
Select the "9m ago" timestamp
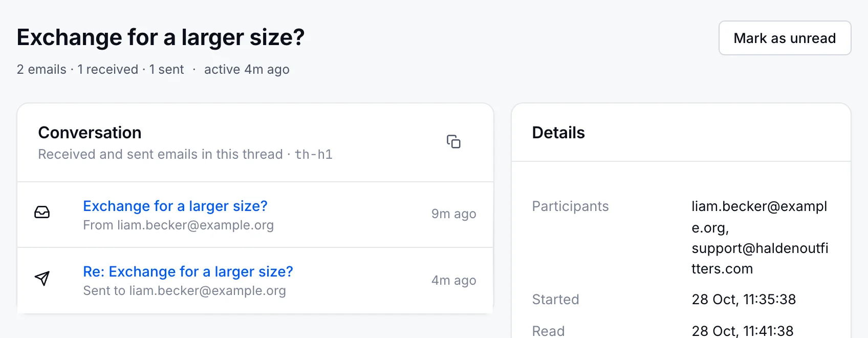pos(453,214)
